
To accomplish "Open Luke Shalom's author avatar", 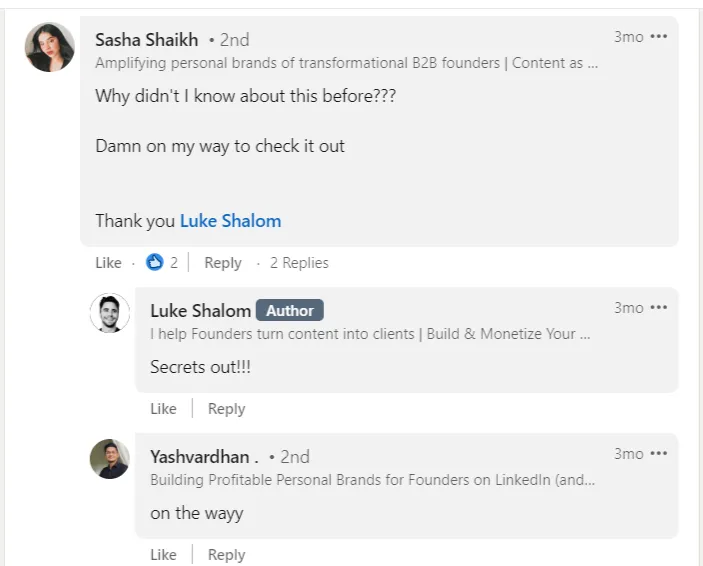I will 109,313.
